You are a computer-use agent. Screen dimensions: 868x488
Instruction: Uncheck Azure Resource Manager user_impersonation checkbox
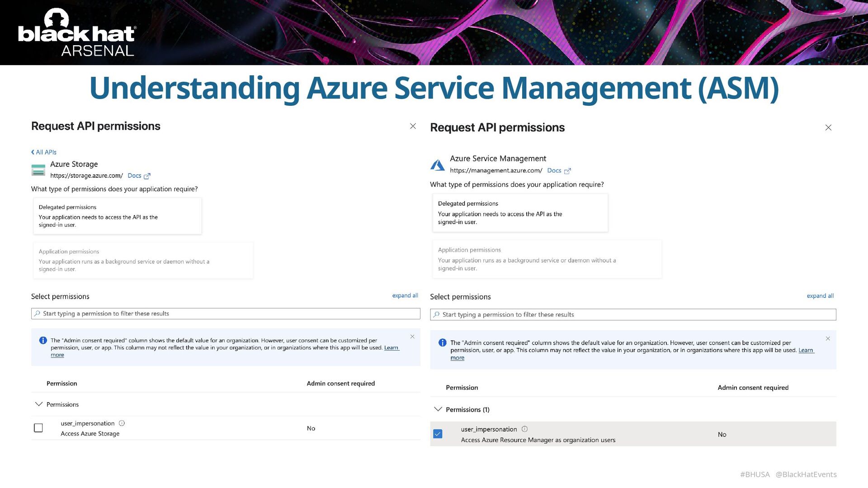tap(438, 434)
